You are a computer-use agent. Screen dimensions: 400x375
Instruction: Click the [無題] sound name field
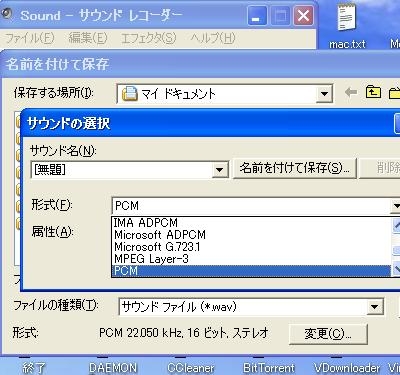click(x=121, y=170)
